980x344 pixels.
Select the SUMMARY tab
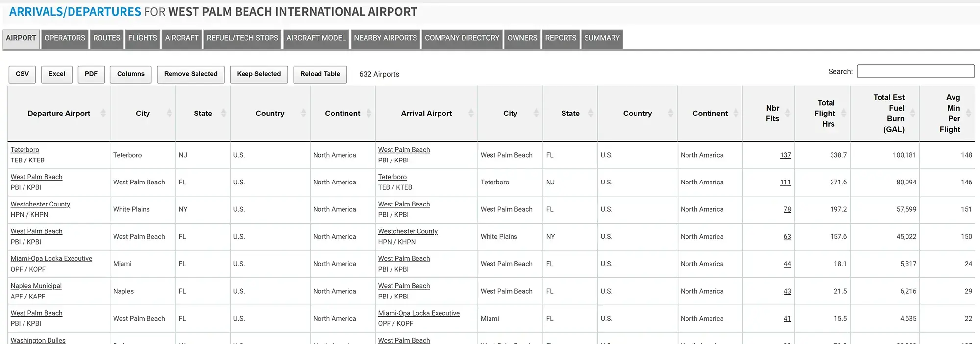[x=602, y=38]
